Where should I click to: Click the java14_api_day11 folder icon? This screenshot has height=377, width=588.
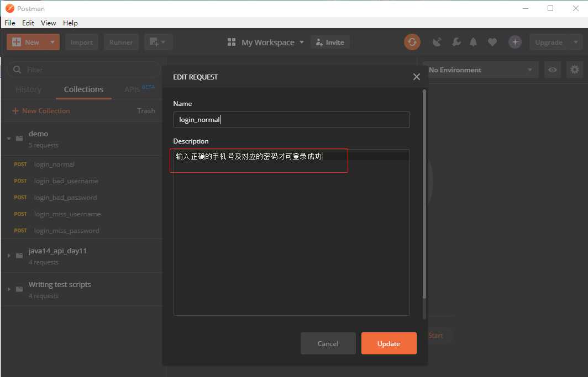[19, 256]
